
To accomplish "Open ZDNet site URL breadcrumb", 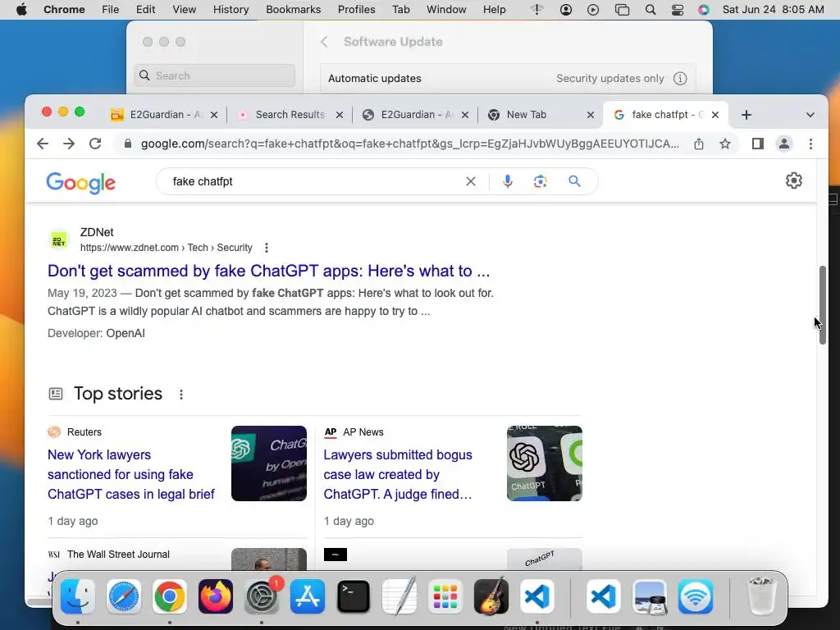I will pyautogui.click(x=166, y=248).
